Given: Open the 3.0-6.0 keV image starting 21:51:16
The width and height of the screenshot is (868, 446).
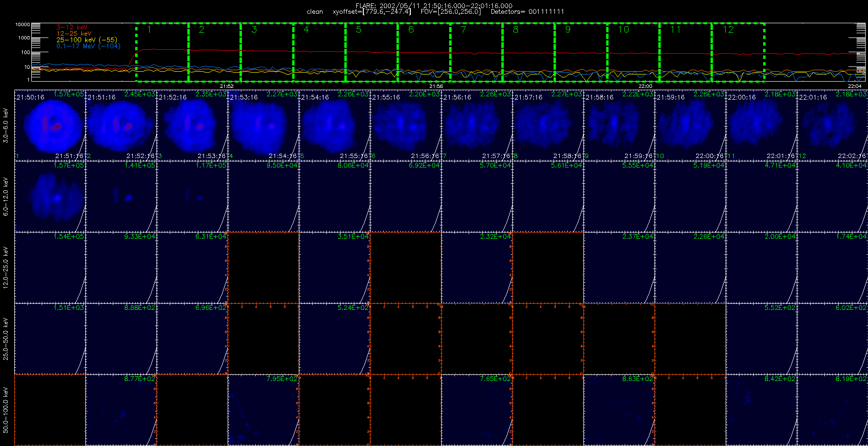Looking at the screenshot, I should point(121,125).
